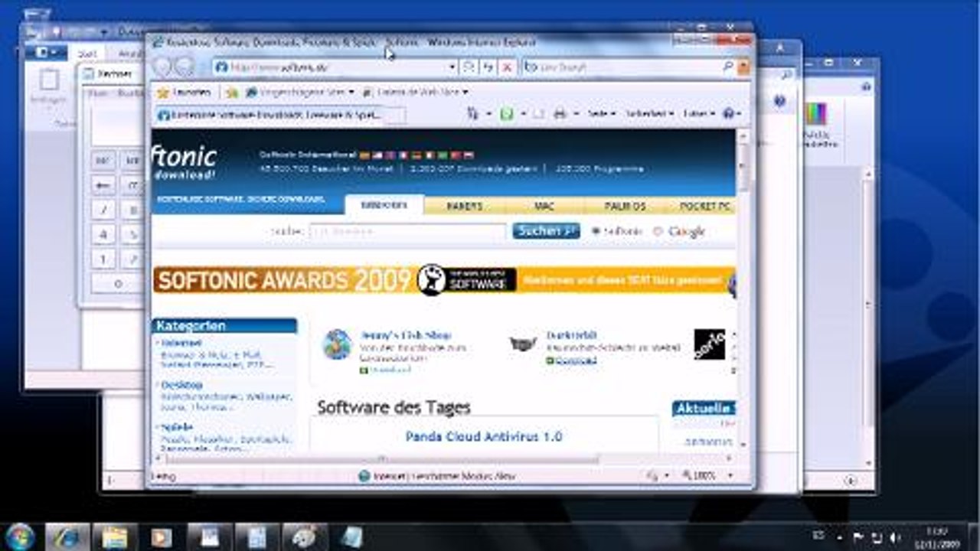Click the read mail icon in command bar

point(538,113)
